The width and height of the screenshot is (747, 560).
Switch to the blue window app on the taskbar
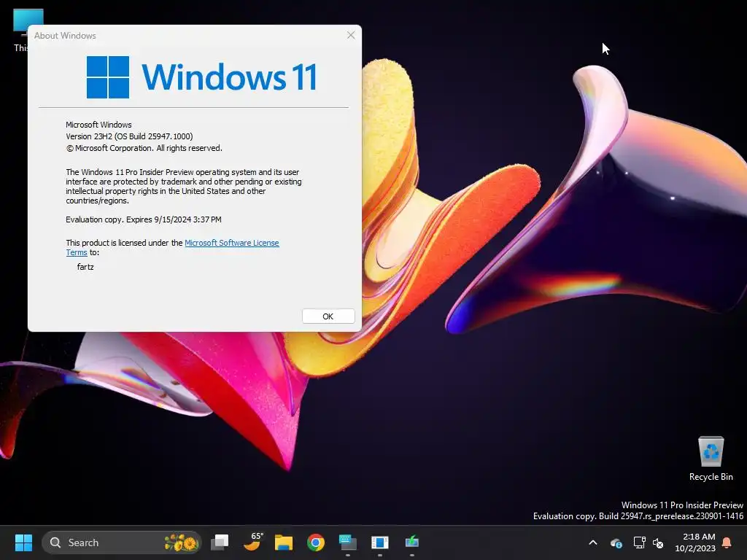(379, 542)
